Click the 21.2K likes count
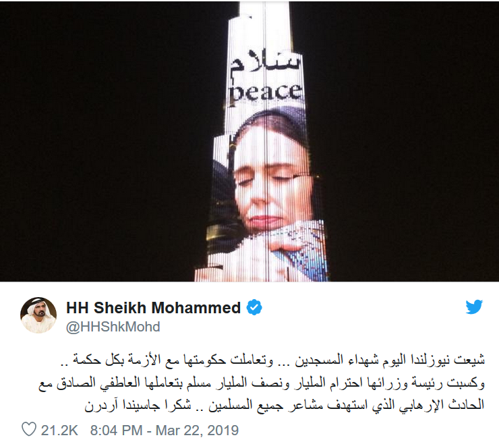Screen dimensions: 499x448 [59, 430]
